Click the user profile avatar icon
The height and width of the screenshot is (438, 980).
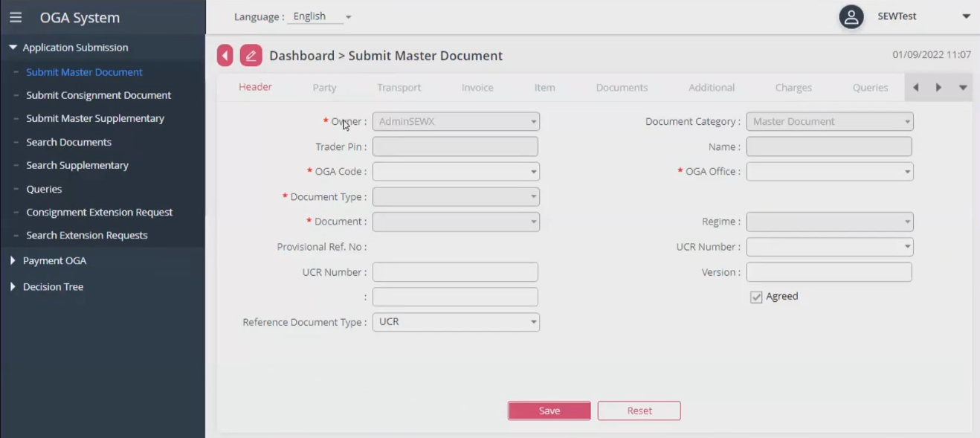851,16
